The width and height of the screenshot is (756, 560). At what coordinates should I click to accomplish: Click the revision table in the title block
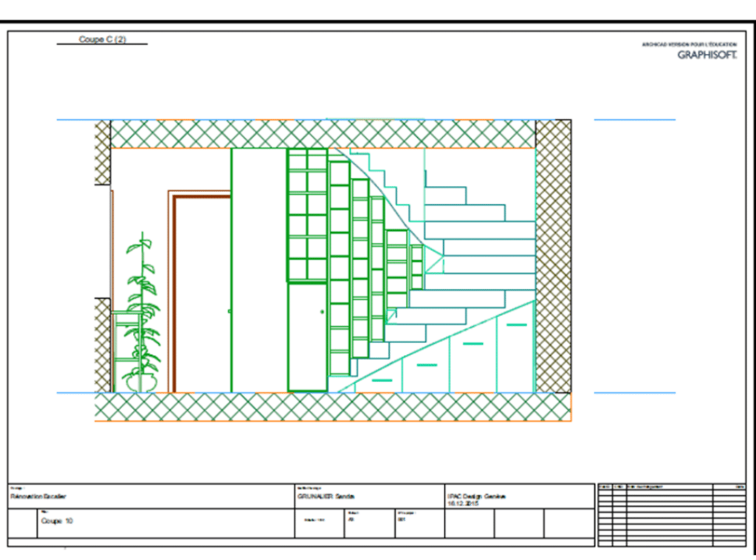[x=671, y=515]
